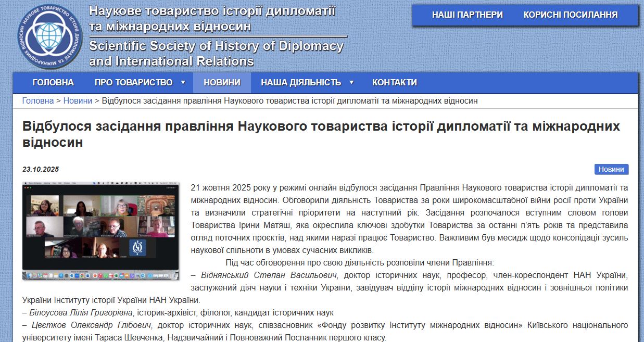Click the blue Новини category badge
This screenshot has width=644, height=342.
point(611,169)
